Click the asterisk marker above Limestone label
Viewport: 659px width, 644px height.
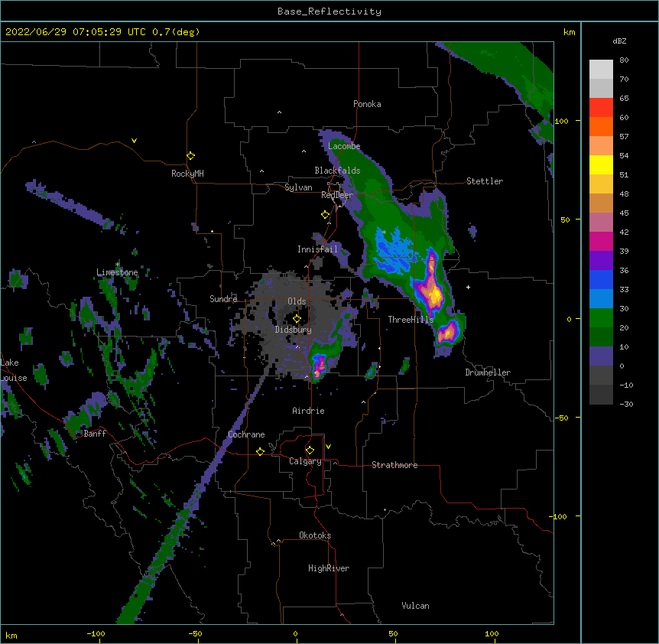click(x=118, y=265)
